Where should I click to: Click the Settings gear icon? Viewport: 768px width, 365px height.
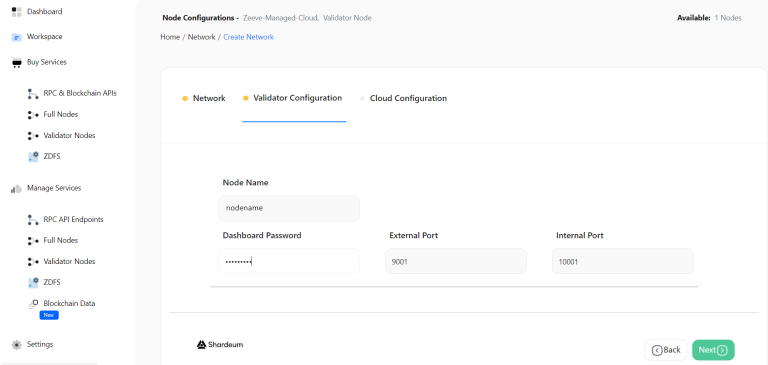[17, 344]
